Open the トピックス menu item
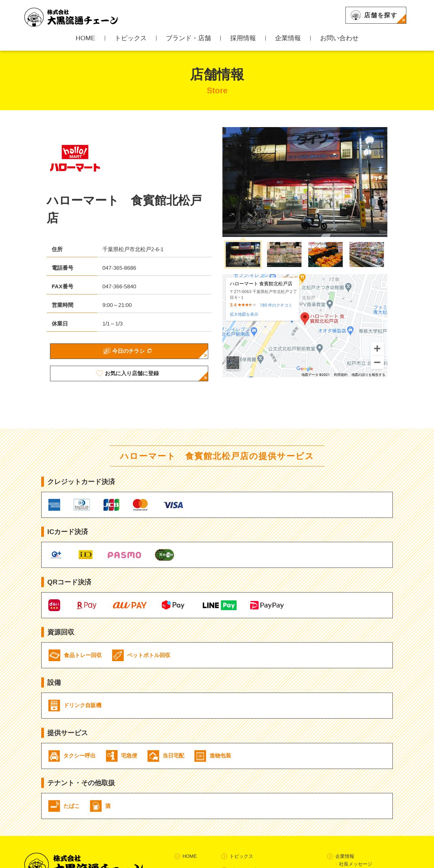Viewport: 434px width, 868px height. [x=130, y=38]
